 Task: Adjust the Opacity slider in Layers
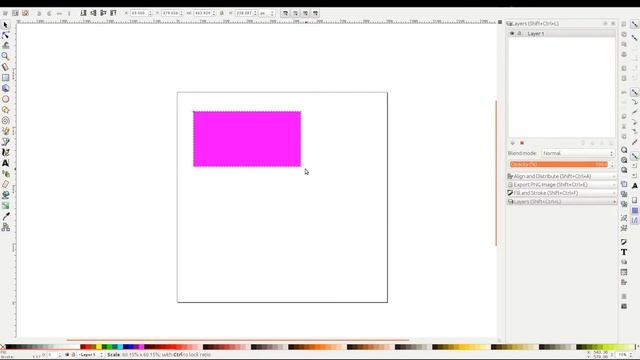pos(558,164)
